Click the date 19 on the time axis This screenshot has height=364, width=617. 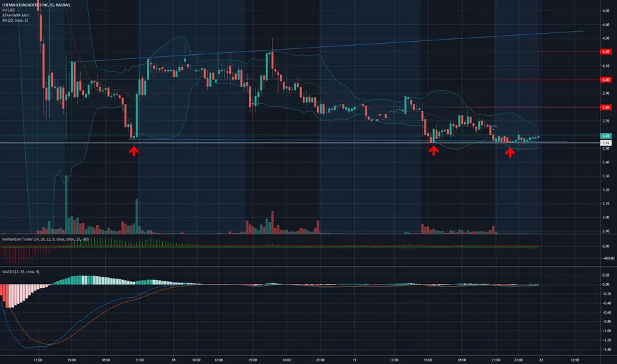pyautogui.click(x=354, y=359)
